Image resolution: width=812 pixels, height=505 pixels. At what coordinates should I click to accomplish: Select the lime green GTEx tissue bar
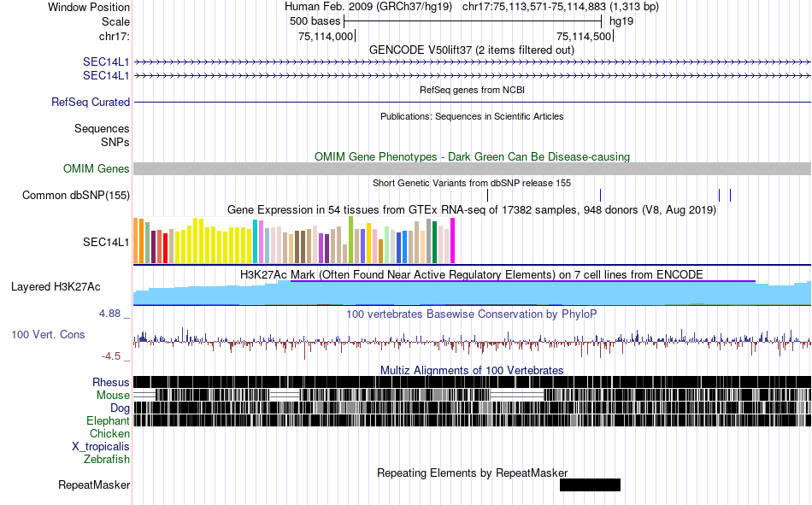(350, 240)
